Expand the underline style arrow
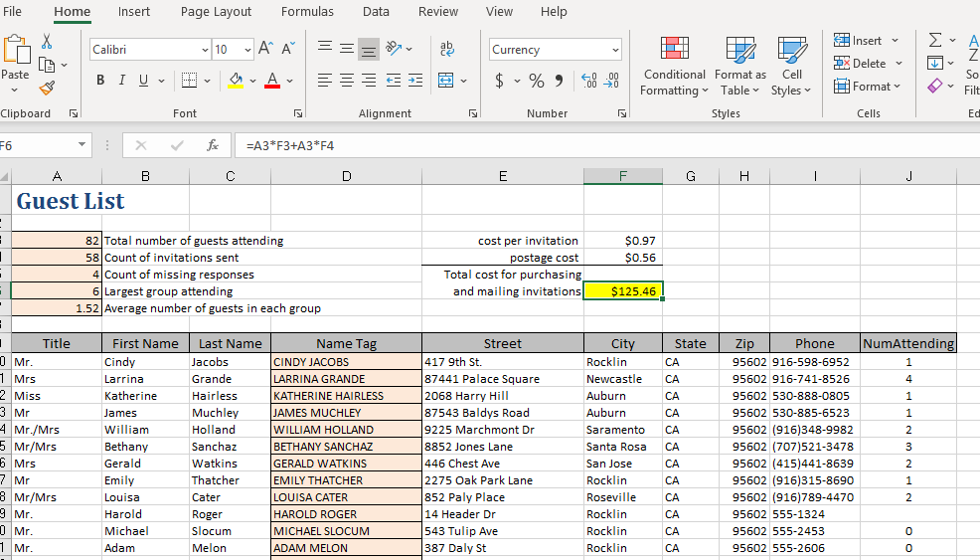980x560 pixels. pos(161,81)
